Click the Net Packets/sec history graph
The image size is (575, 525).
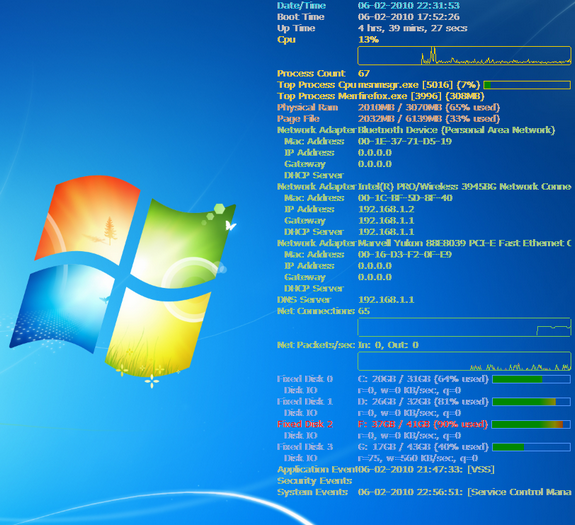[464, 361]
